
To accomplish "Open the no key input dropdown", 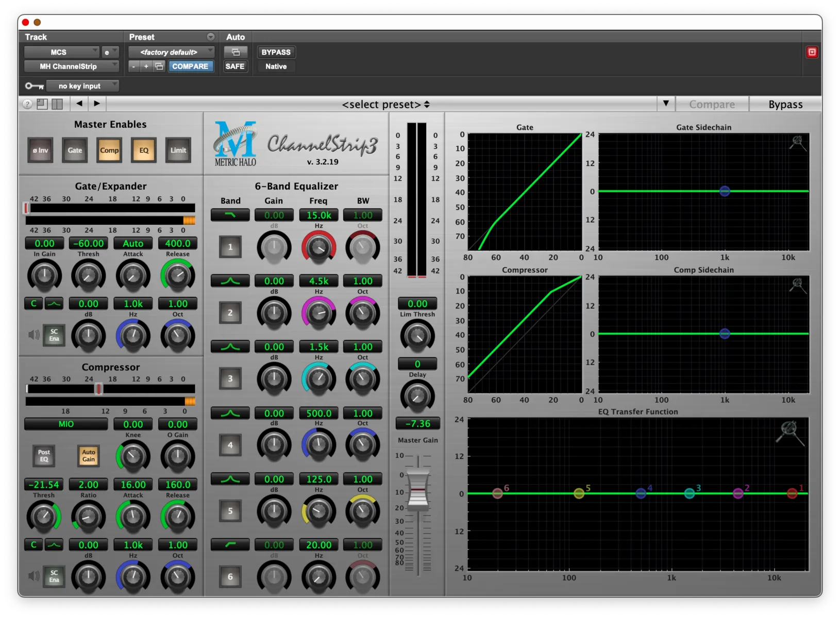I will pyautogui.click(x=82, y=86).
